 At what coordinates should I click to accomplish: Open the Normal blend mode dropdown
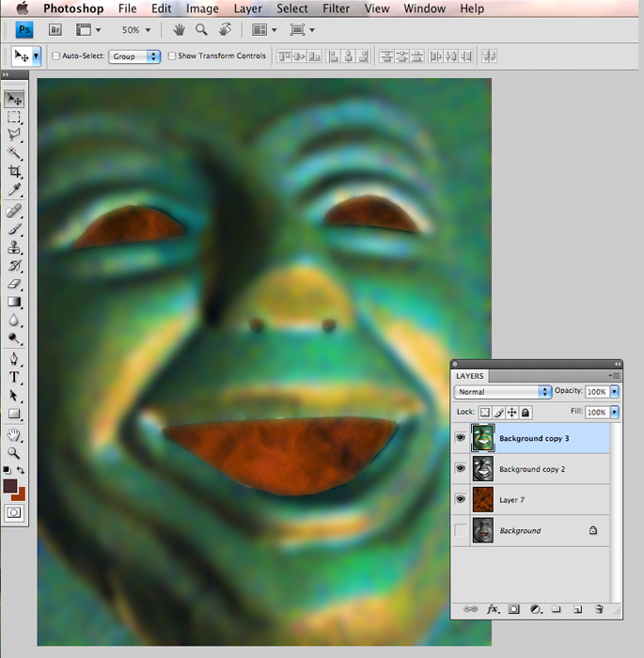pyautogui.click(x=503, y=392)
